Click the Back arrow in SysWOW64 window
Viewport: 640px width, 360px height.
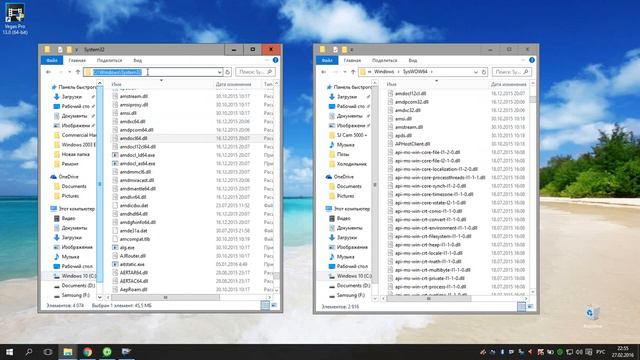pos(324,72)
